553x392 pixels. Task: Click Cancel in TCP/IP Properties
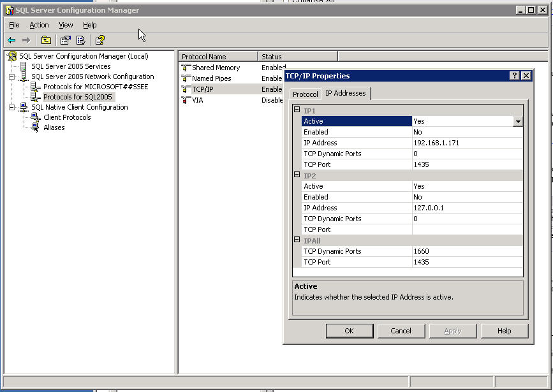[x=401, y=331]
